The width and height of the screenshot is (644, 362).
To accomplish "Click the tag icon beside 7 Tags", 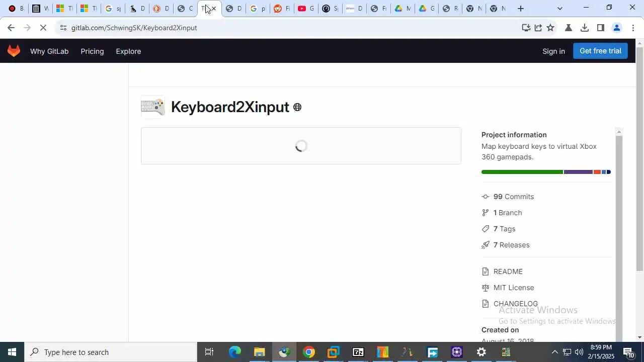I will click(x=485, y=229).
